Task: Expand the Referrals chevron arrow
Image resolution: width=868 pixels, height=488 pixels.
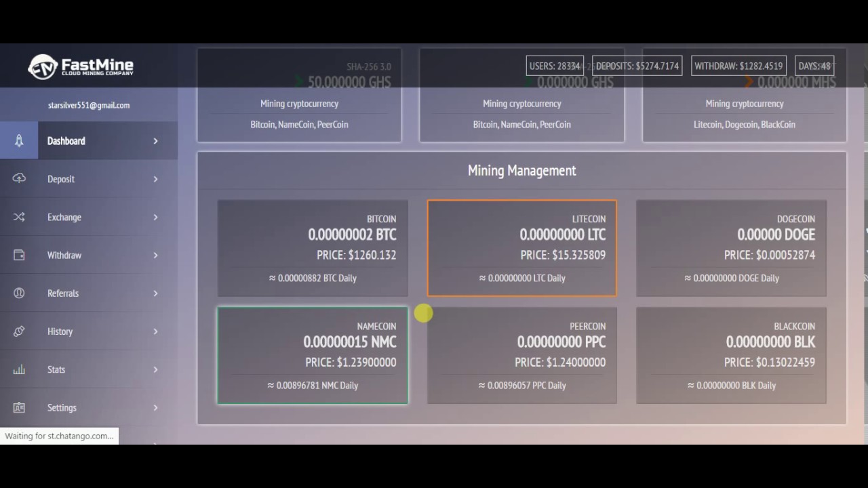Action: [x=155, y=293]
